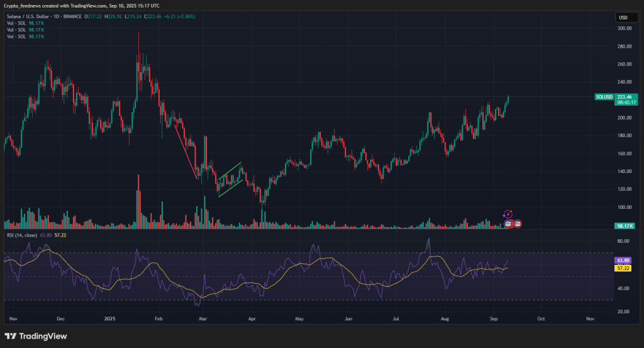This screenshot has width=644, height=348.
Task: Open the rightmost US flag economic event
Action: point(518,223)
